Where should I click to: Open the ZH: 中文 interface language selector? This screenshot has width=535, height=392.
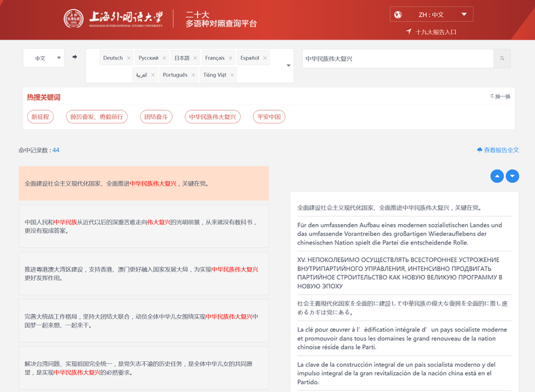[431, 14]
